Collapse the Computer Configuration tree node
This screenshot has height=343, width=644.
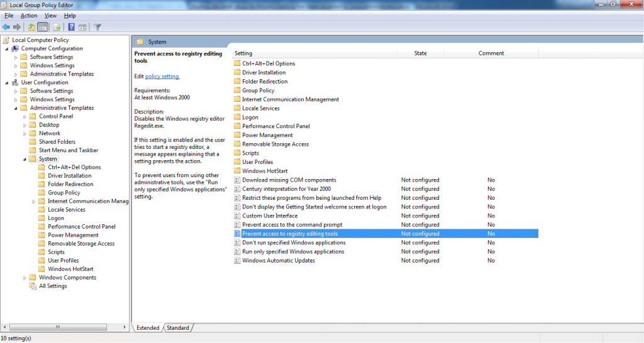[x=7, y=48]
